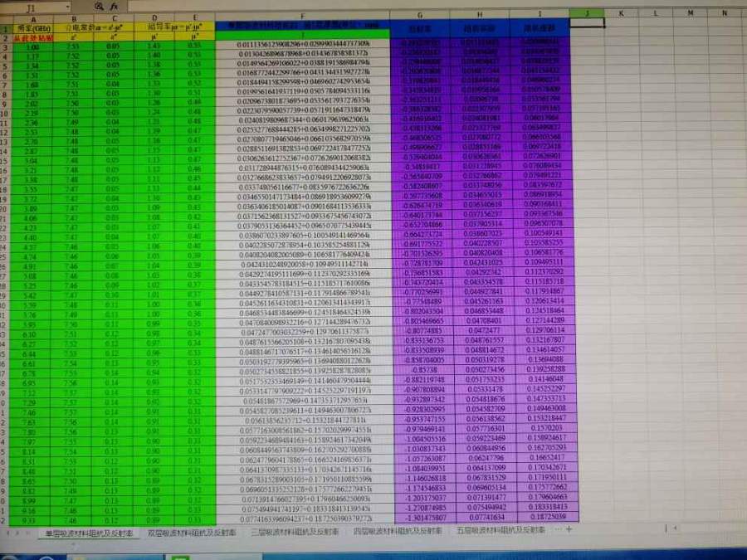Select column I header
747x560 pixels.
(539, 14)
